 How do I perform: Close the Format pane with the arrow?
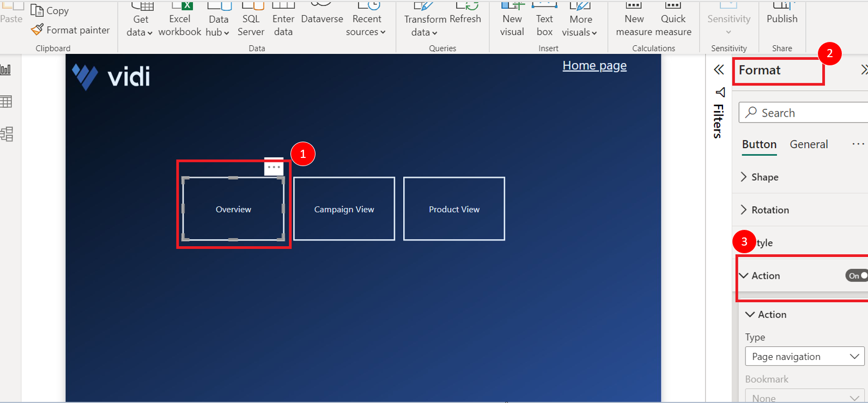[x=864, y=70]
